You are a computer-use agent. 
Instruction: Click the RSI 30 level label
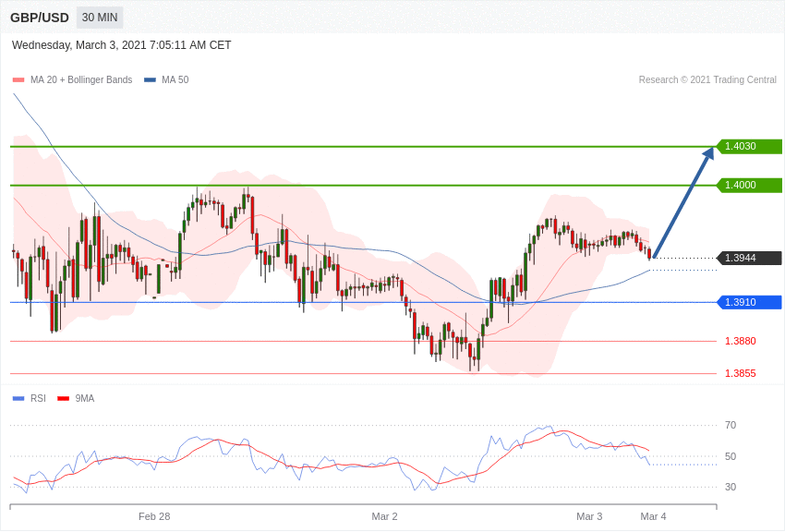coord(731,487)
